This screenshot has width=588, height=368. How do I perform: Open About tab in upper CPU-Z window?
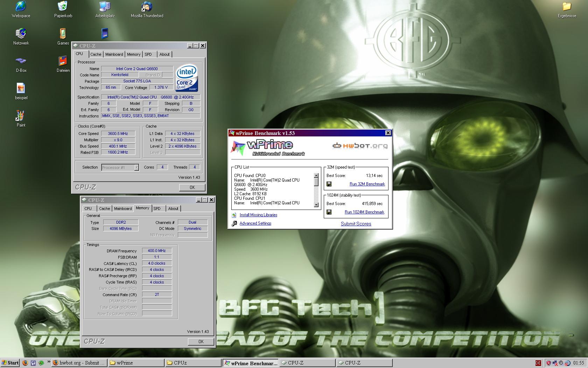pyautogui.click(x=164, y=54)
